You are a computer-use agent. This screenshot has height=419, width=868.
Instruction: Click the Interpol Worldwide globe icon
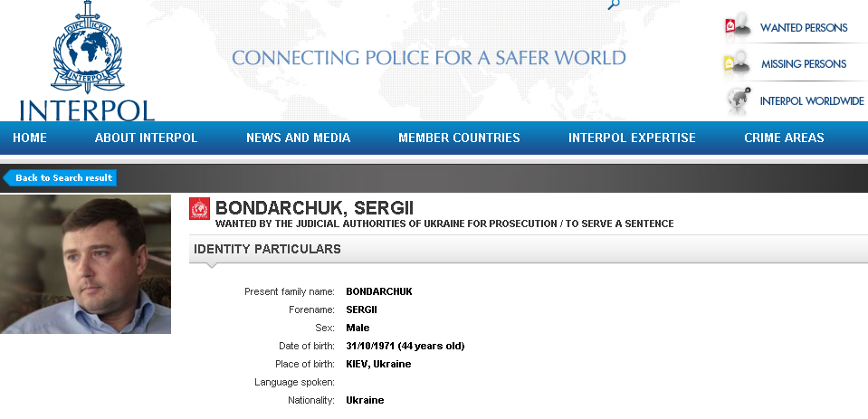739,100
